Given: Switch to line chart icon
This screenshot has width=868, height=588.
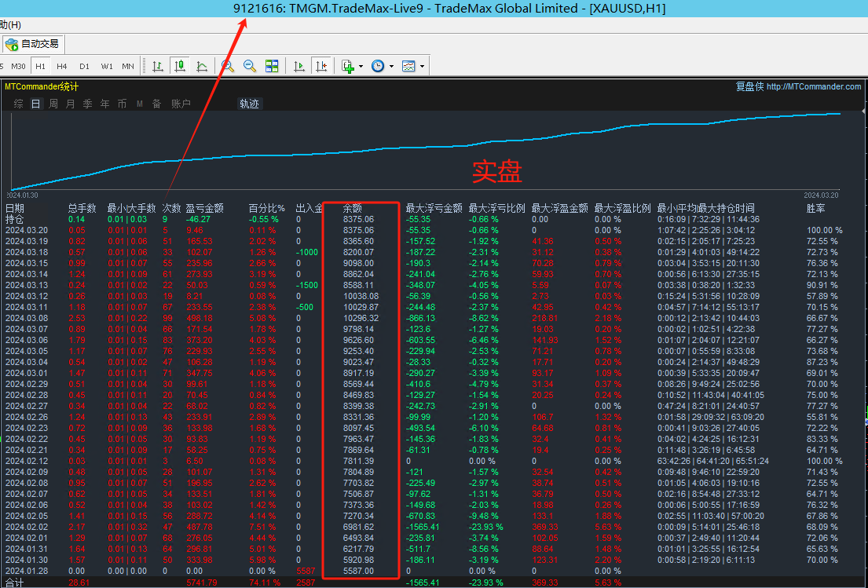Looking at the screenshot, I should 202,67.
